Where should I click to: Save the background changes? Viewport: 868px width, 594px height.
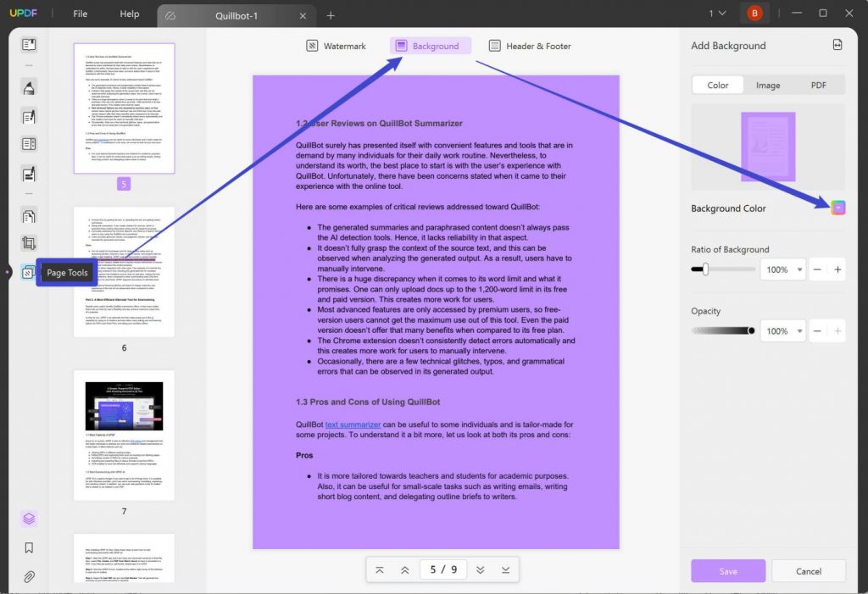[x=727, y=570]
